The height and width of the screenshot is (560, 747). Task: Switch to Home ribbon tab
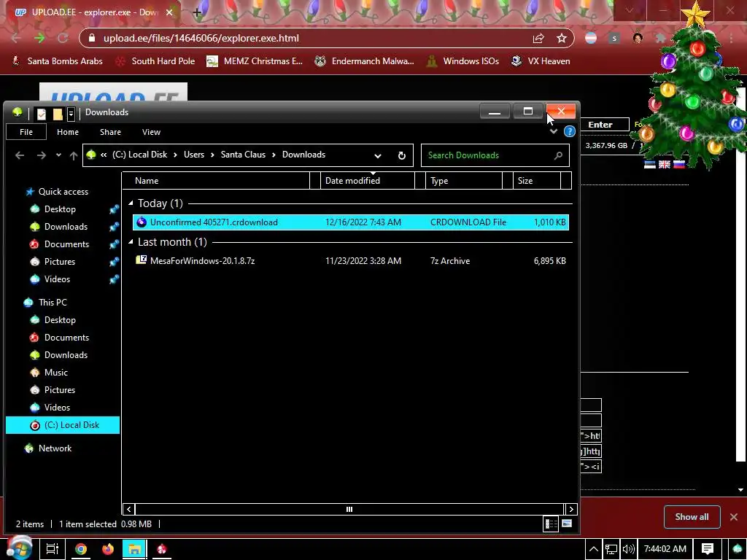[x=68, y=132]
